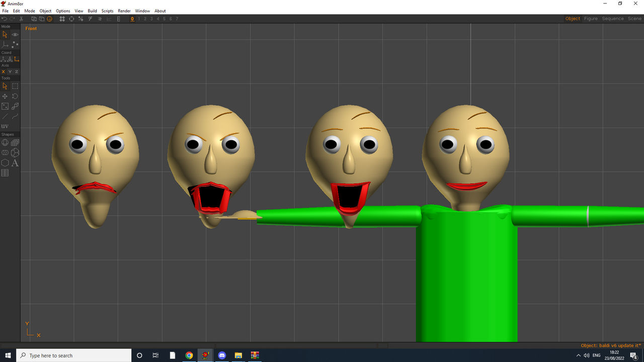Click the Windows search box
The image size is (644, 362).
73,355
